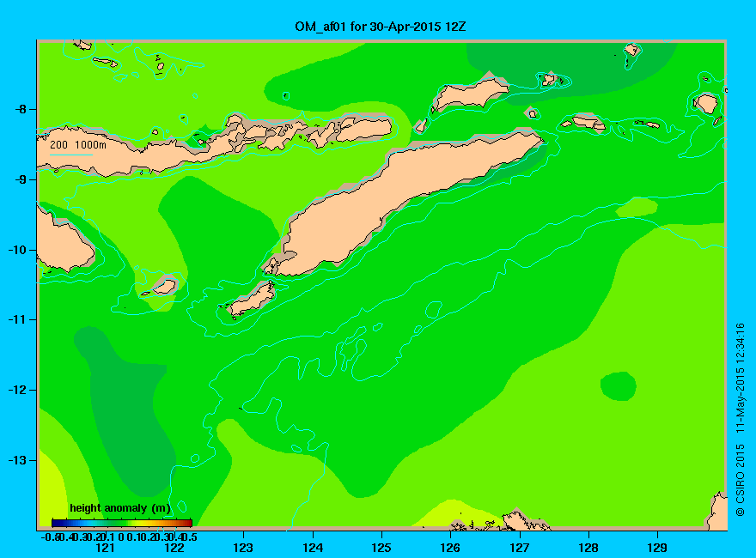Click the '200 1000m' contour legend label

(x=78, y=144)
